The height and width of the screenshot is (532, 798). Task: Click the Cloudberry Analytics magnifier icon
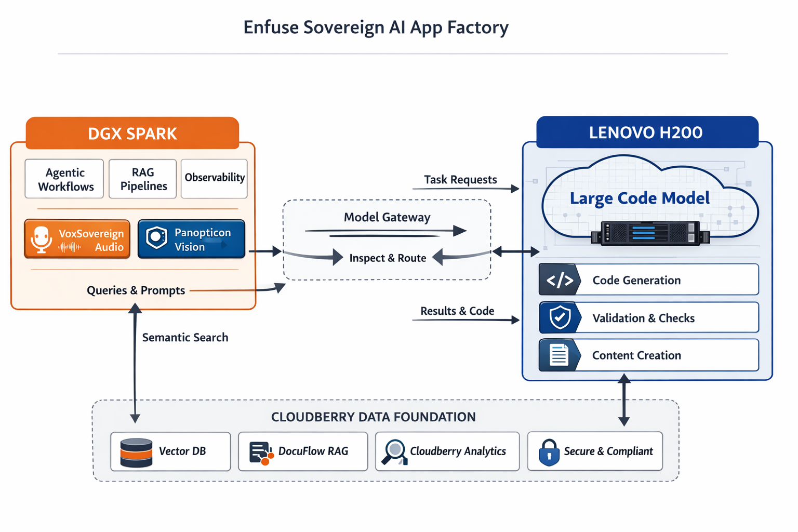395,452
